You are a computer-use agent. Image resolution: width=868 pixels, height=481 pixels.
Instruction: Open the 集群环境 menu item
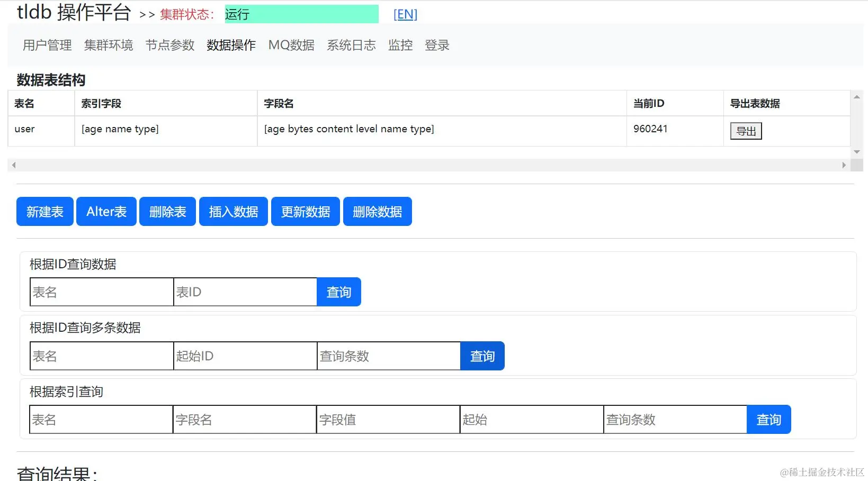point(109,45)
